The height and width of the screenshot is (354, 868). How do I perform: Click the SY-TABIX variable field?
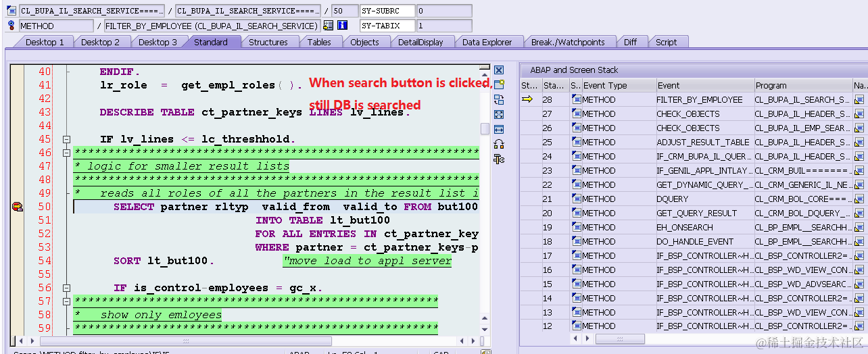point(387,26)
